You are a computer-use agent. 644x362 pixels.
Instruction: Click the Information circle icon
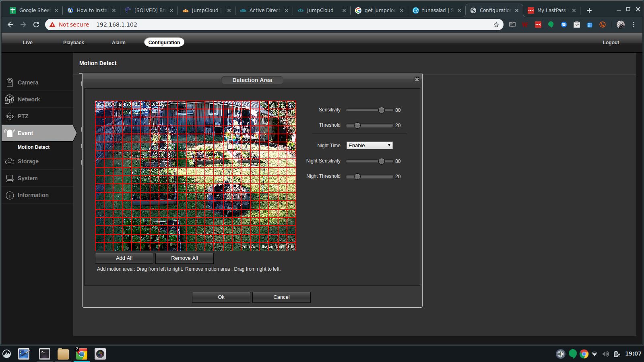10,195
